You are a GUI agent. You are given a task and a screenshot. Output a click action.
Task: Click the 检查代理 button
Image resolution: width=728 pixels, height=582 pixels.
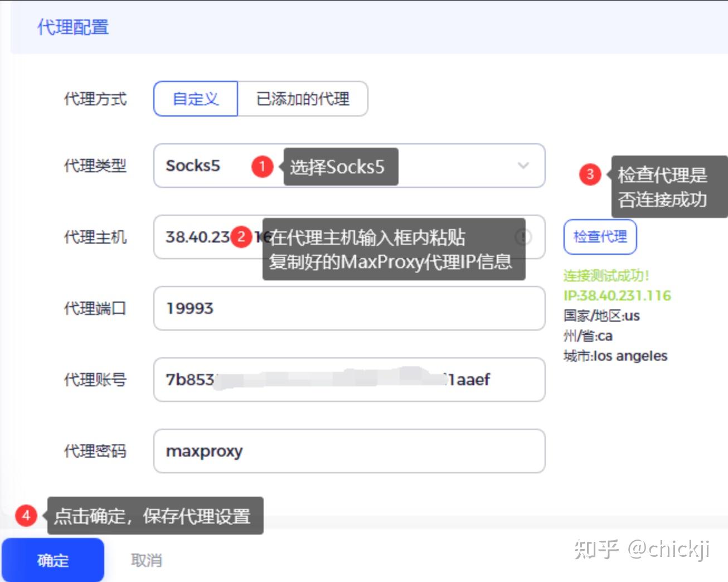[600, 236]
